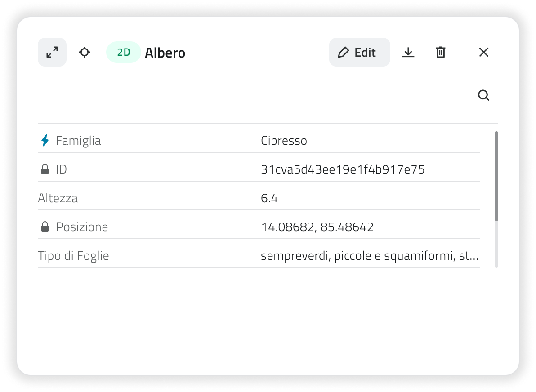Image resolution: width=536 pixels, height=392 pixels.
Task: Click the Albero title
Action: point(165,53)
